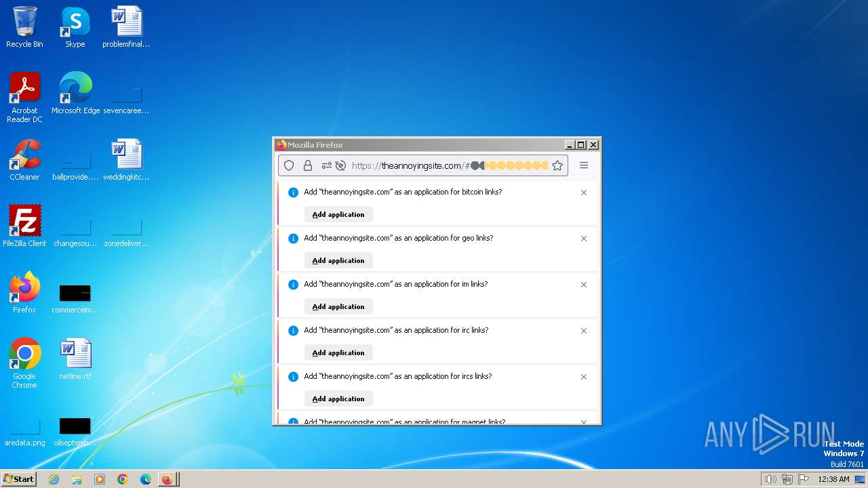Bookmark this page with the star icon
Viewport: 868px width, 488px height.
coord(557,165)
